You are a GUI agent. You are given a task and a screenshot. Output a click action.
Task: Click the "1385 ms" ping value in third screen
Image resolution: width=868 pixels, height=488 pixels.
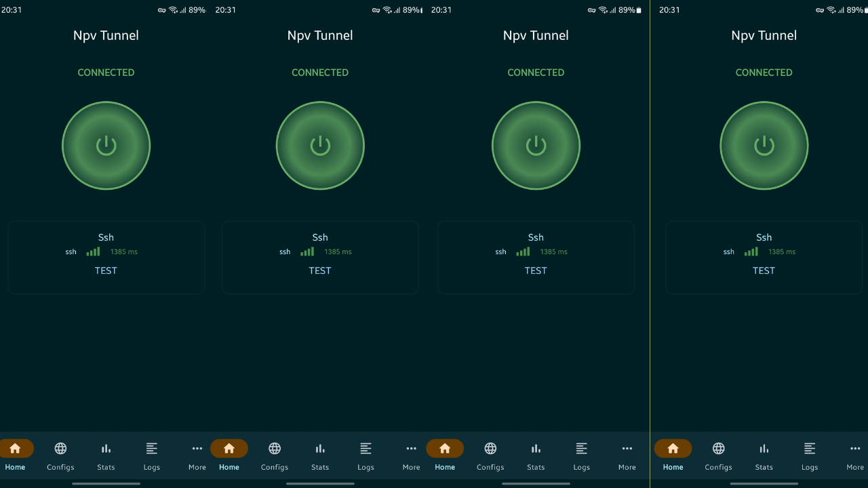[553, 251]
